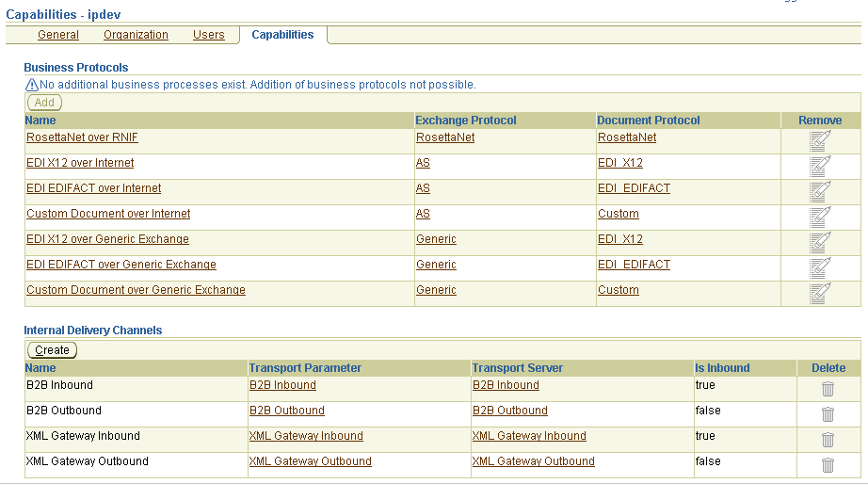Select B2B Outbound name cell

[x=137, y=414]
